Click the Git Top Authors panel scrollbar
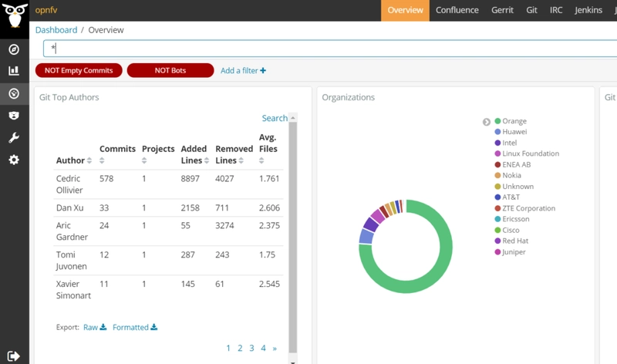Screen dimensions: 617x364 click(293, 238)
